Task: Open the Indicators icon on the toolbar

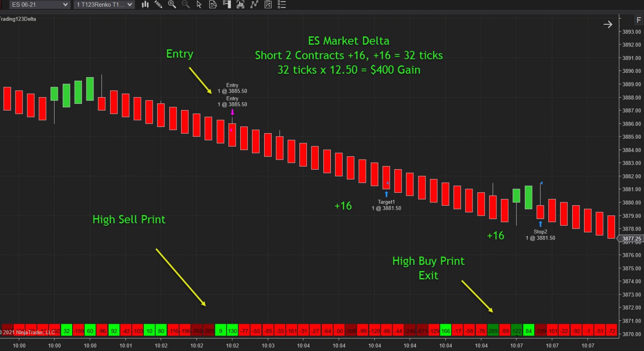Action: tap(240, 5)
